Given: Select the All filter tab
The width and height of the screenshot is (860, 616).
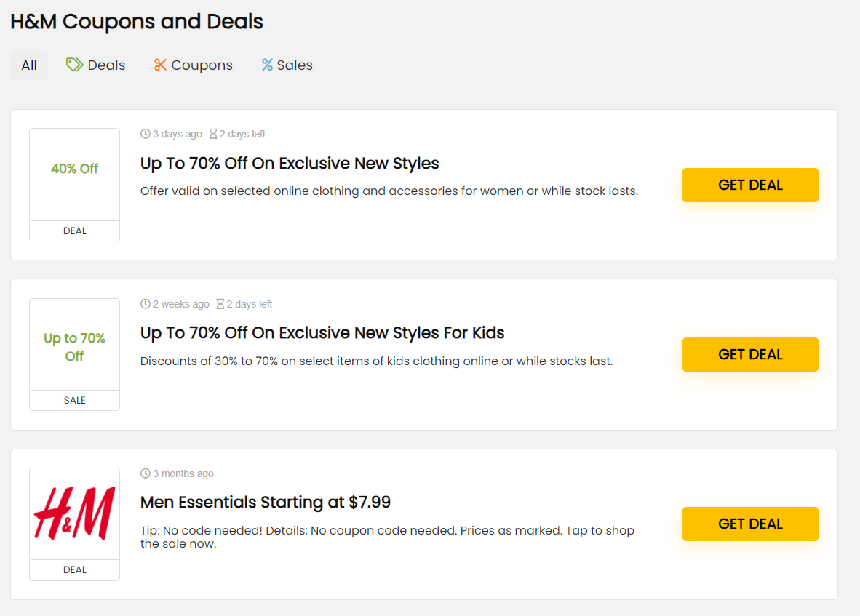Looking at the screenshot, I should click(29, 65).
